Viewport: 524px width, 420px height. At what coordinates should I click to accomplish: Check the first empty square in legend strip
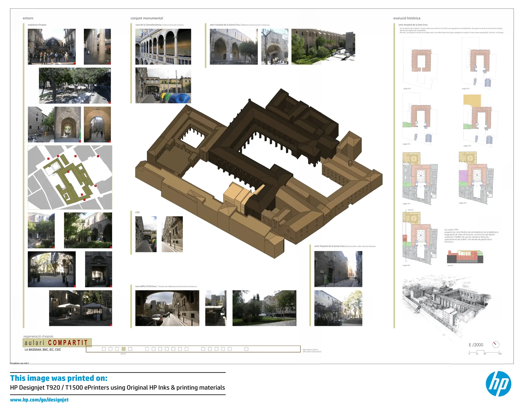(x=103, y=349)
